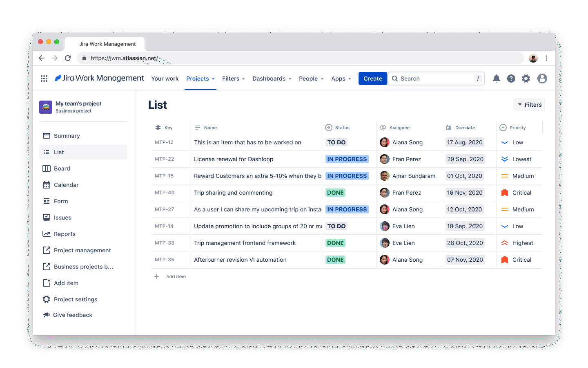Click the Search input field
This screenshot has width=588, height=368.
coord(436,79)
